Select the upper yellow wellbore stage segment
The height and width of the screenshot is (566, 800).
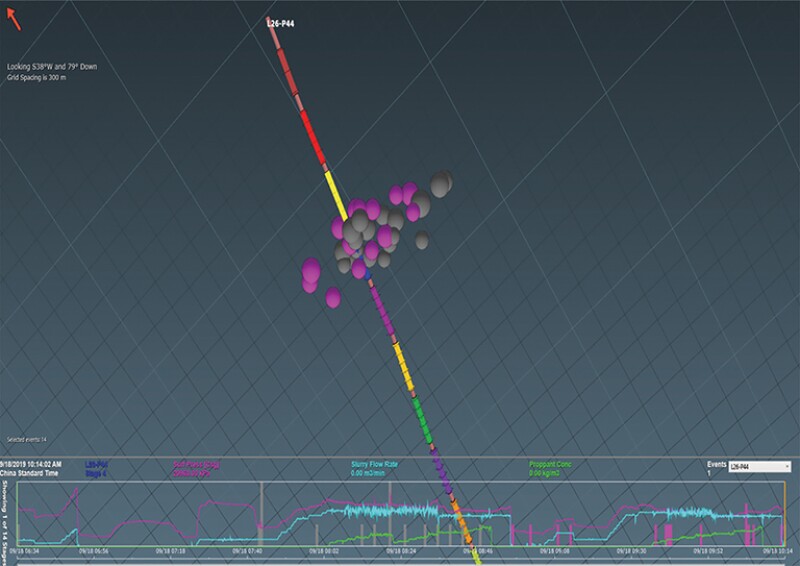click(336, 195)
